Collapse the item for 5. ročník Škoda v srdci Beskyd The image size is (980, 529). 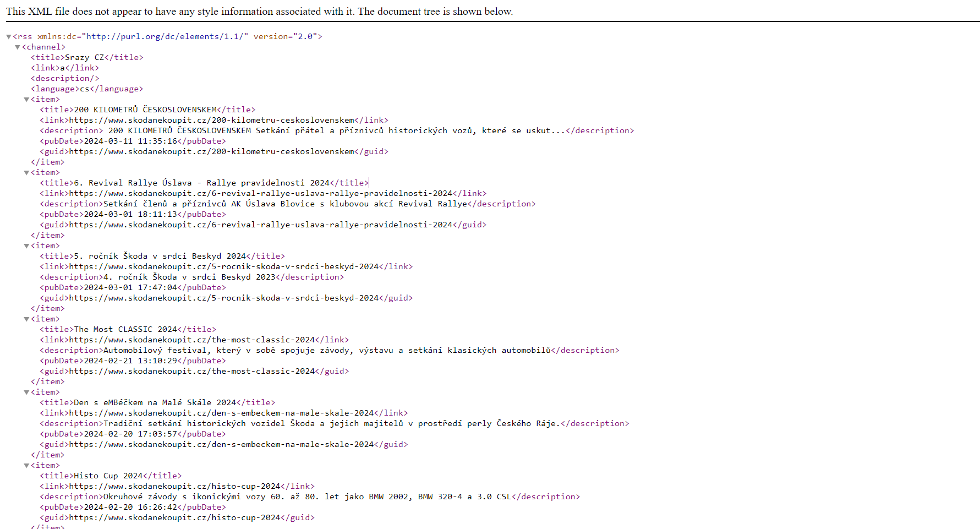tap(26, 246)
